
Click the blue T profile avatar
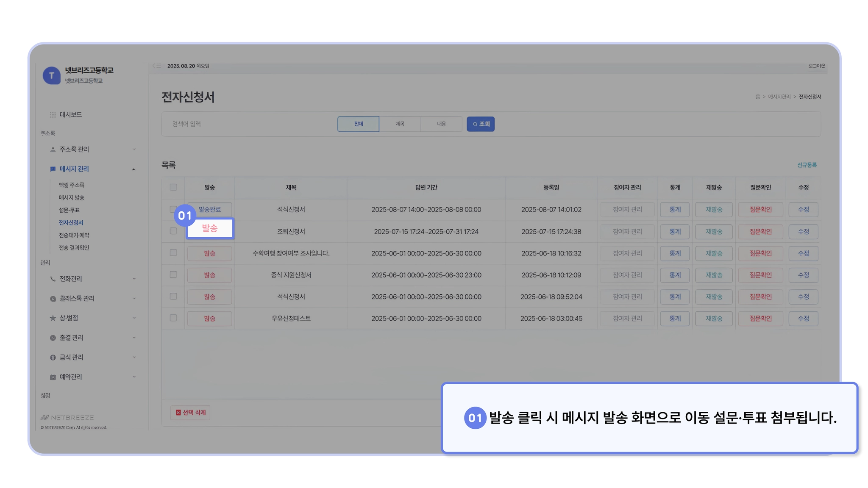click(x=52, y=76)
